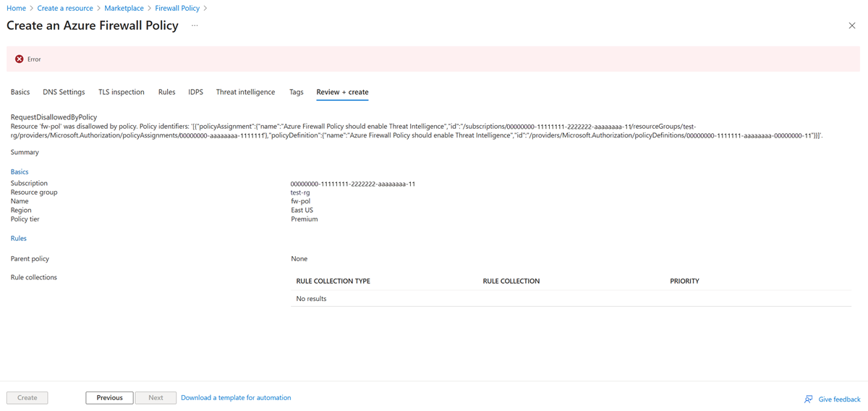Select the RequestDisallowedByPolicy error title
868x411 pixels.
[x=54, y=116]
